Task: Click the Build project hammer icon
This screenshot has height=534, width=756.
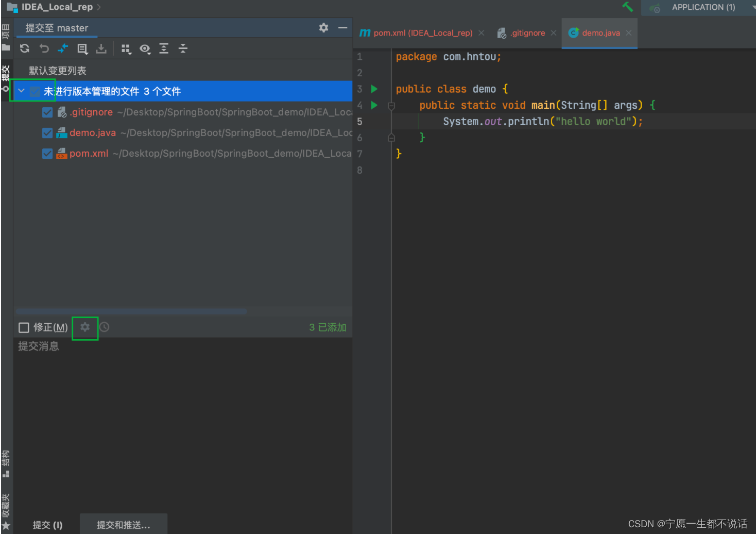Action: point(627,7)
